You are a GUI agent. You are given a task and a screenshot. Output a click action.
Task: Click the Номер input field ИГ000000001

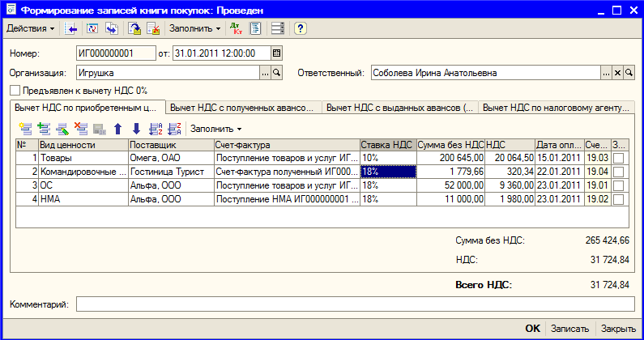point(116,53)
